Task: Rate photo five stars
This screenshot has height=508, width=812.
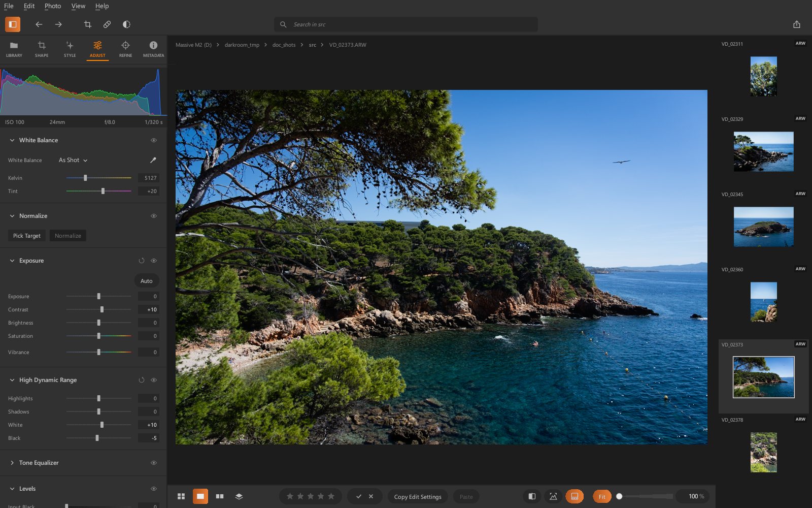Action: 331,496
